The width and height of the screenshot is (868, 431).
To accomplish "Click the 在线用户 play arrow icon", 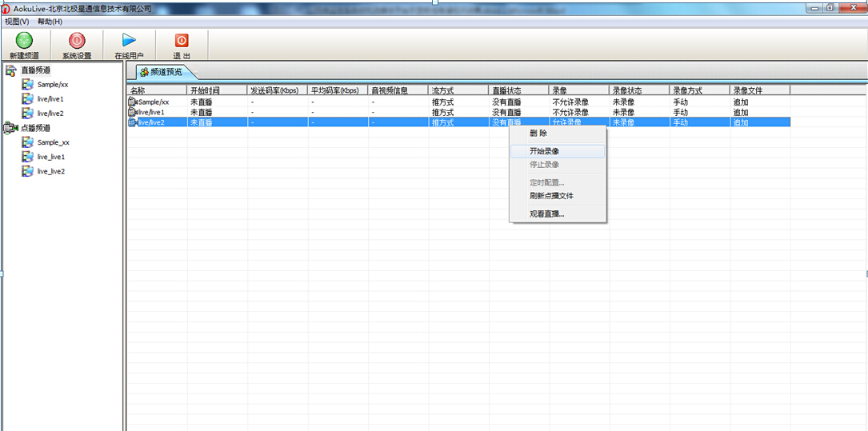I will point(129,40).
